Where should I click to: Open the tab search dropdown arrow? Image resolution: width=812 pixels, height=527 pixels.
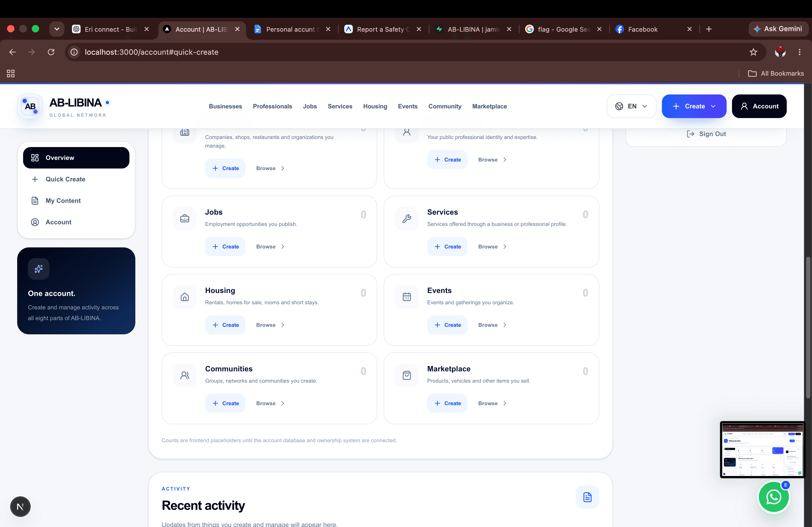point(57,29)
